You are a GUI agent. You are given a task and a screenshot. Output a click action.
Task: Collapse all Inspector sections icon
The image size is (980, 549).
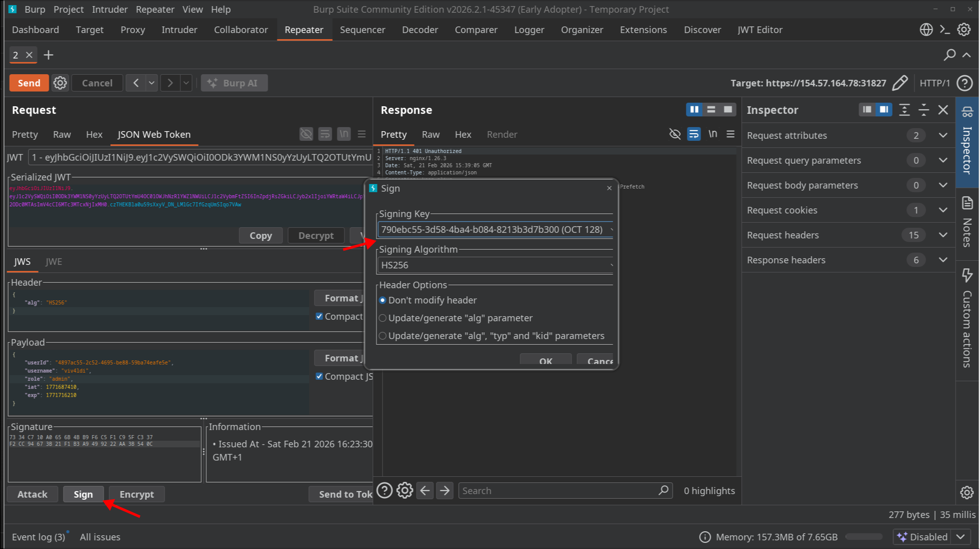pyautogui.click(x=924, y=110)
